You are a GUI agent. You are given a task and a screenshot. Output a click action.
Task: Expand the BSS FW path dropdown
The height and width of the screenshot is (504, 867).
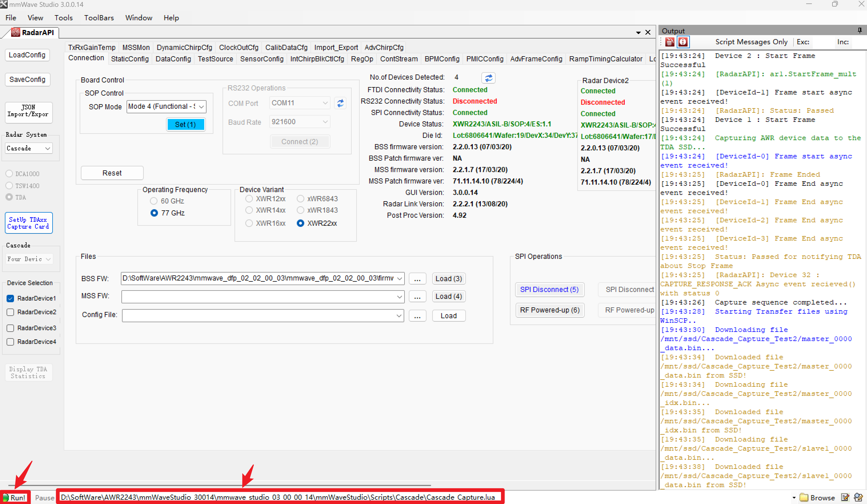[x=399, y=279]
